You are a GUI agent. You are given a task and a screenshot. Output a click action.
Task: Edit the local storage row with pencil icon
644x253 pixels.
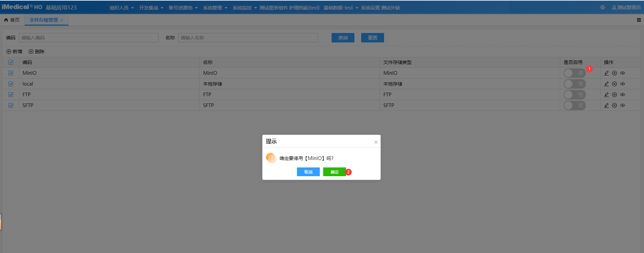pyautogui.click(x=606, y=84)
